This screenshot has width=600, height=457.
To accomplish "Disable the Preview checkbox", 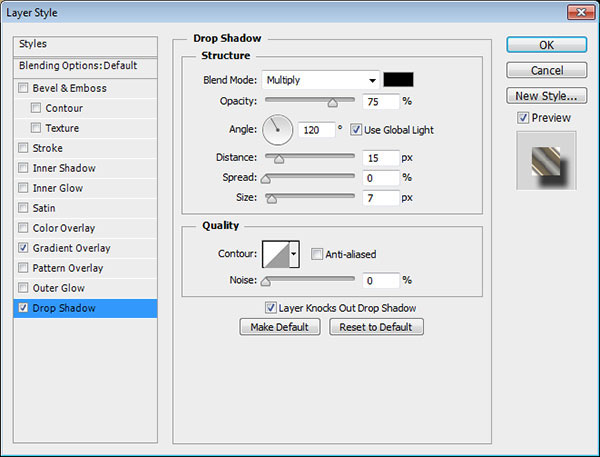I will coord(523,118).
